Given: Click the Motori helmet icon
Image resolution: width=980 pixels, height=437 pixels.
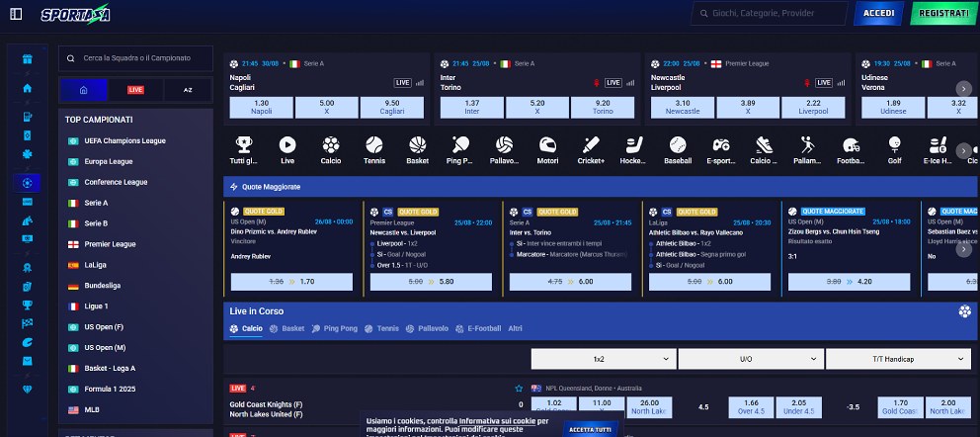Looking at the screenshot, I should coord(547,145).
